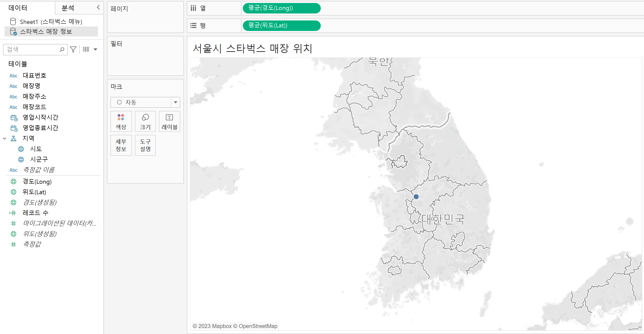Select the 영업시작시간 field

[40, 117]
